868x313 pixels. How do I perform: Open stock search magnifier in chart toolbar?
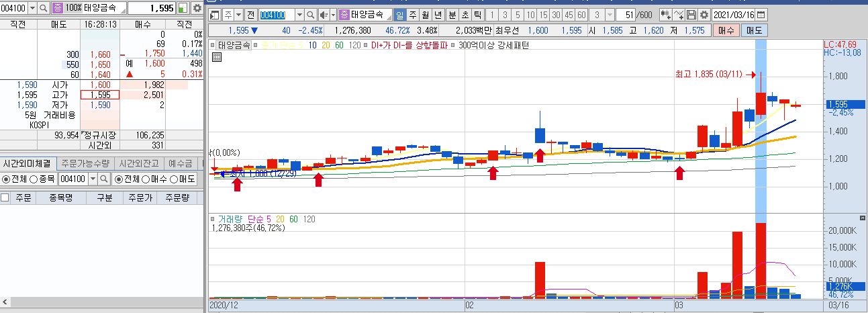click(x=310, y=14)
